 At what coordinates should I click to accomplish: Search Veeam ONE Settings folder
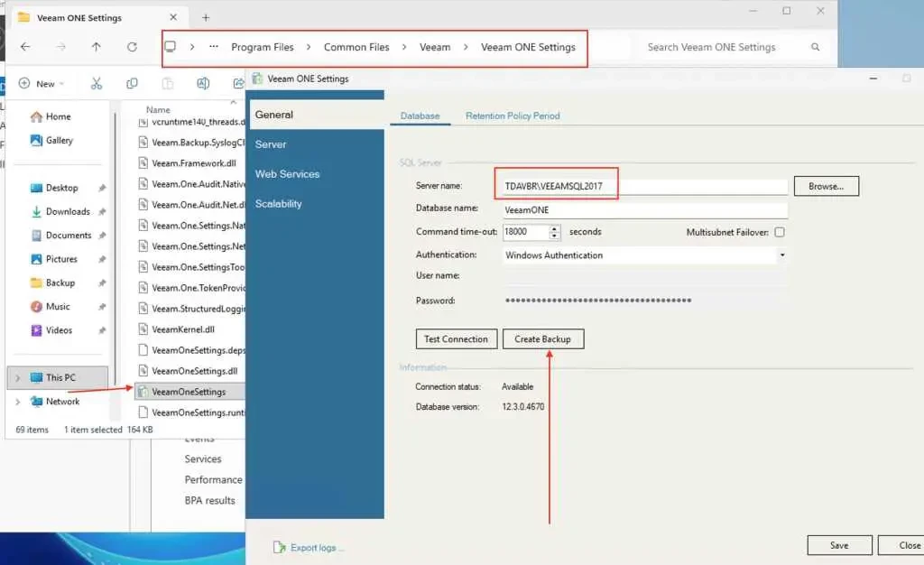coord(711,47)
